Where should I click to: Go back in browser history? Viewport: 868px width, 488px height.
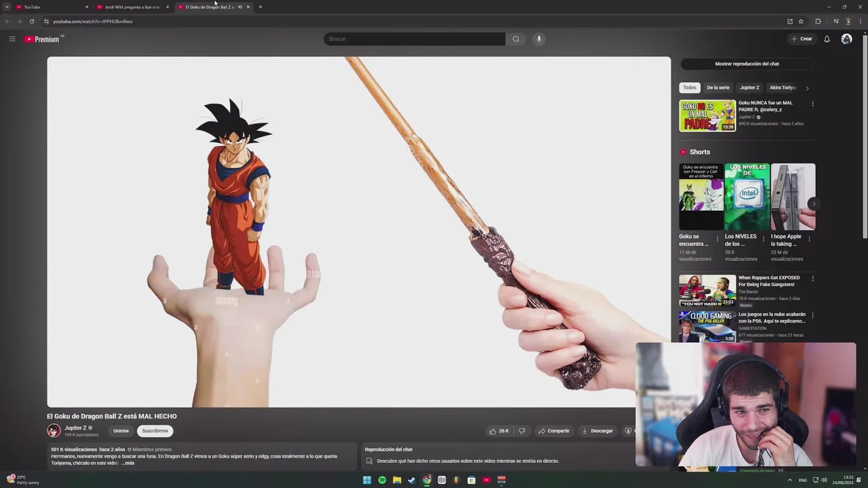coord(7,21)
